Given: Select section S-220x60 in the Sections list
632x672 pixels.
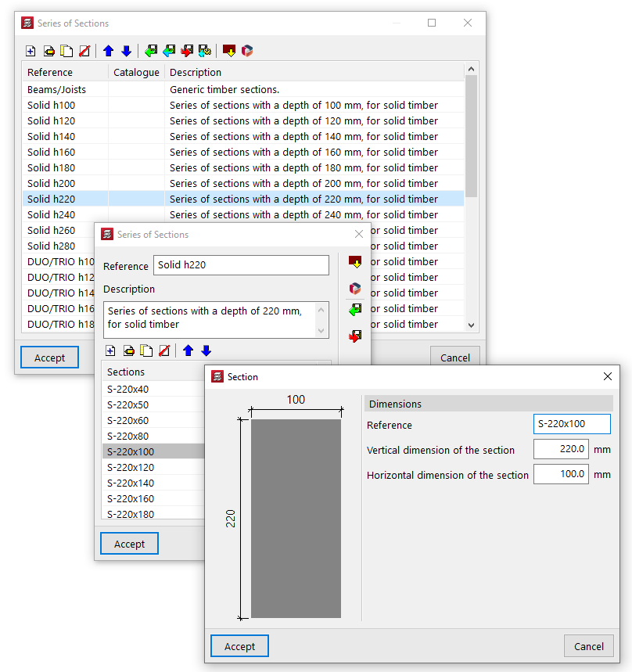Looking at the screenshot, I should point(153,420).
